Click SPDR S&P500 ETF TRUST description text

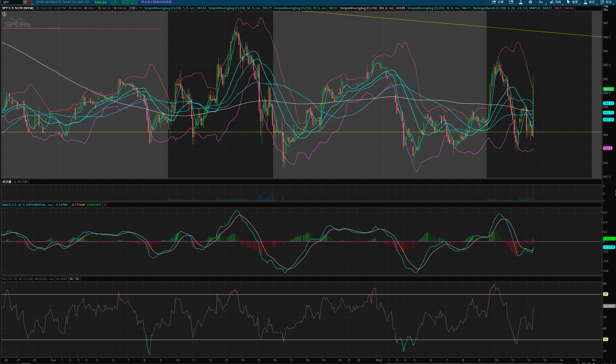point(63,2)
